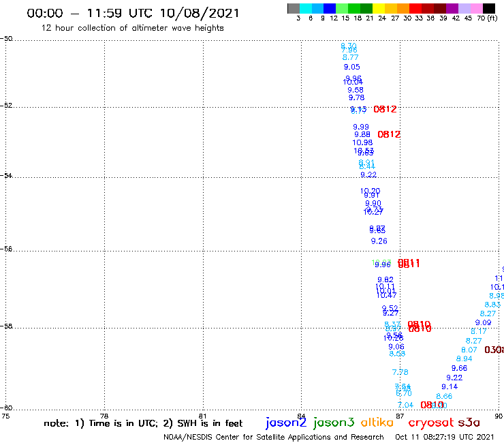504x443 pixels.
Task: Click the red "0811" time marker
Action: (x=409, y=264)
